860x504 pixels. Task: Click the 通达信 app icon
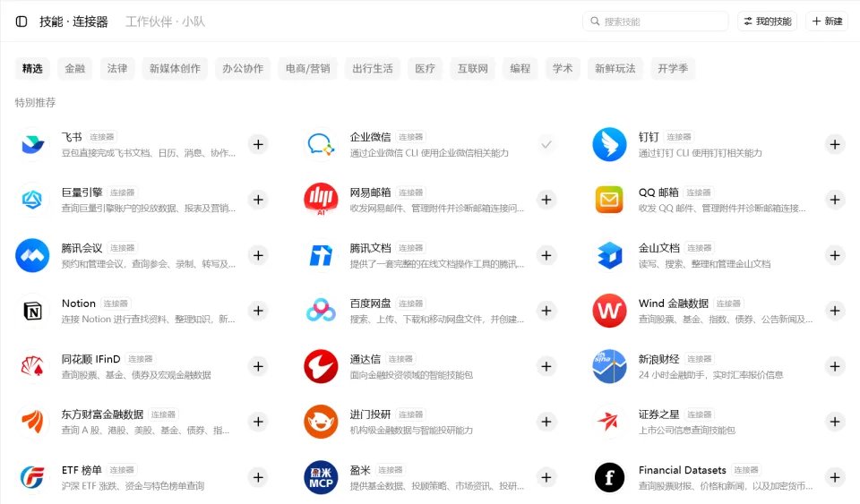(x=321, y=366)
